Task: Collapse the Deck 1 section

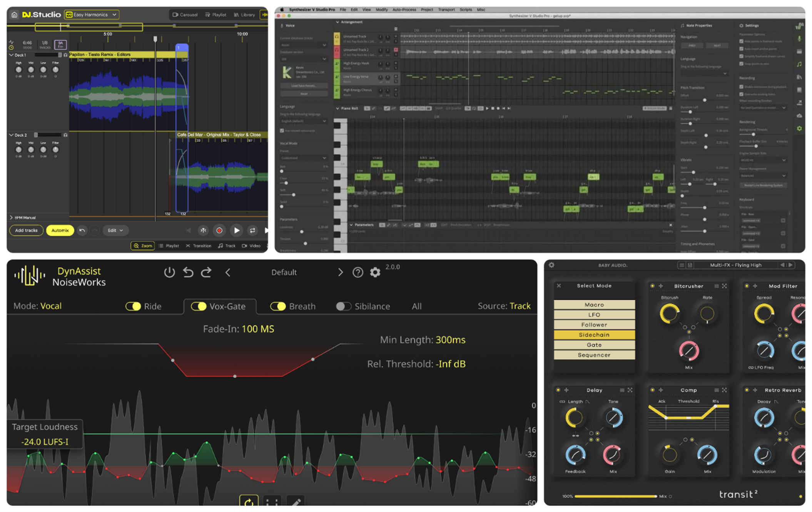Action: click(11, 55)
